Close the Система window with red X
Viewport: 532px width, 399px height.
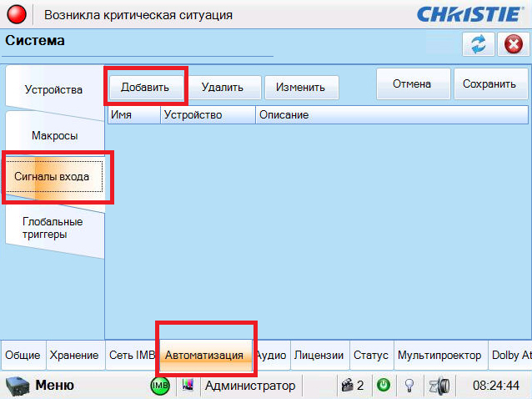tap(514, 44)
